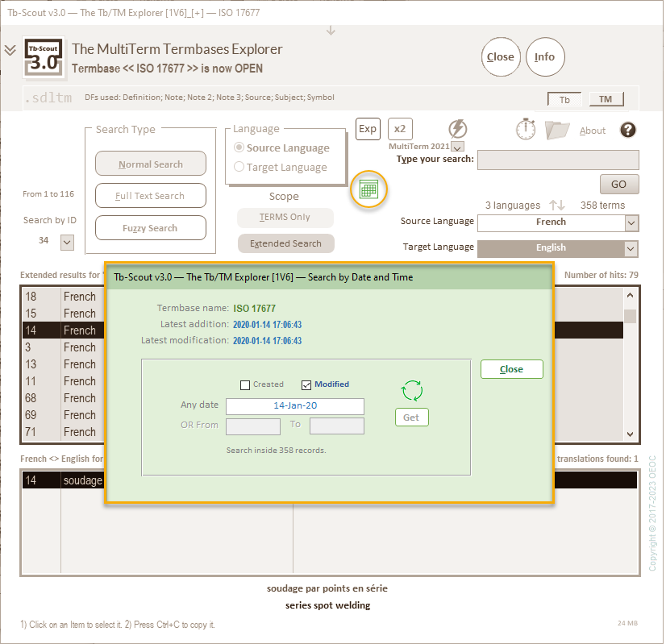
Task: Swap languages using the up-down arrows icon
Action: [557, 206]
